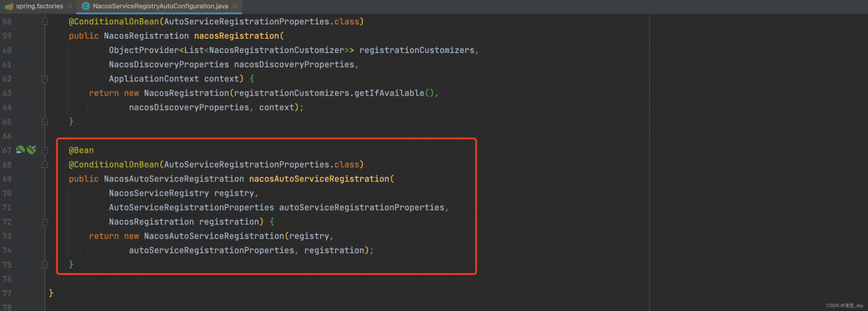The width and height of the screenshot is (868, 311).
Task: Toggle the fold marker at line 65
Action: coord(45,122)
